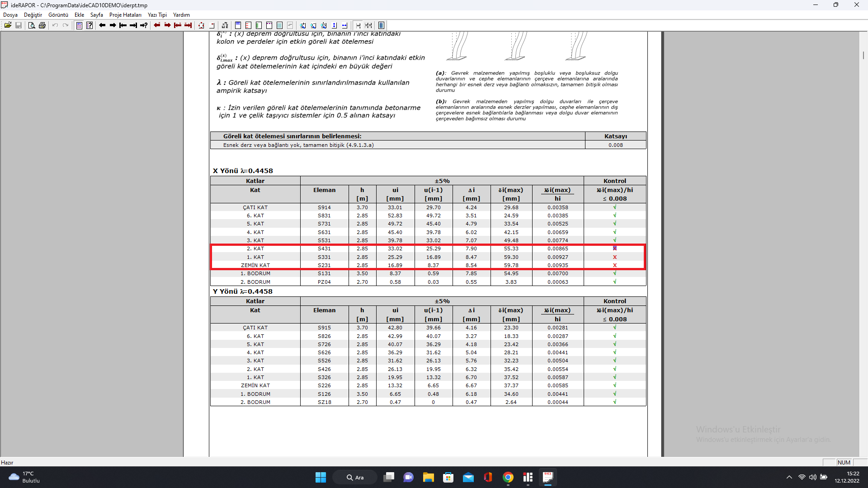Jump to first project error, red arrow
The width and height of the screenshot is (868, 488).
(x=178, y=25)
